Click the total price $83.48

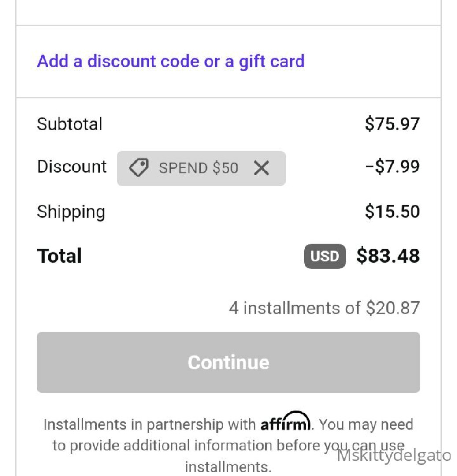pos(388,256)
